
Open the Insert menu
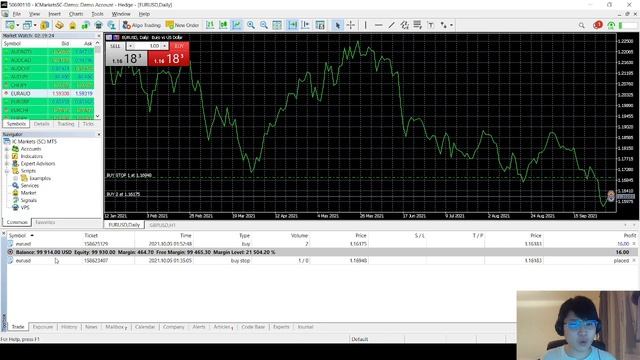click(54, 14)
